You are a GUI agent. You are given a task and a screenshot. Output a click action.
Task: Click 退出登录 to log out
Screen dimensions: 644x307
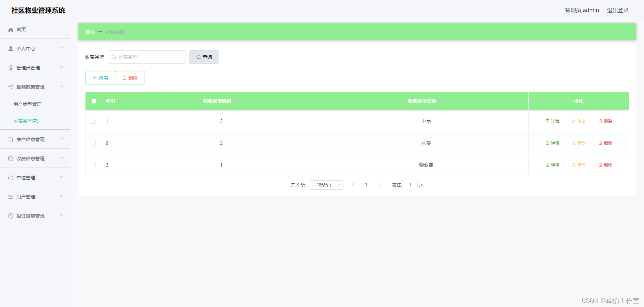pos(618,10)
